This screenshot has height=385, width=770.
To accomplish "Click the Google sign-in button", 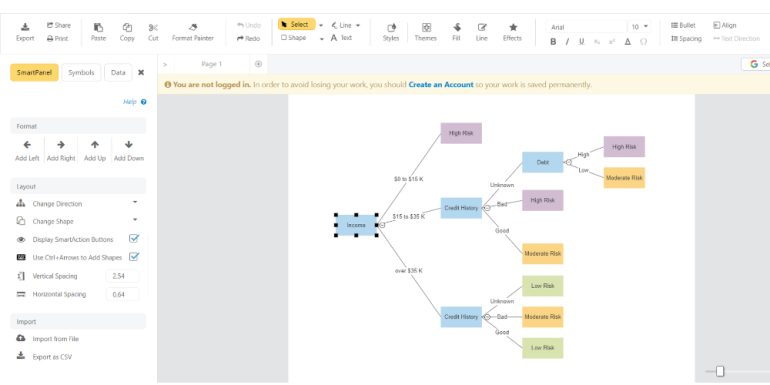I will click(x=755, y=64).
